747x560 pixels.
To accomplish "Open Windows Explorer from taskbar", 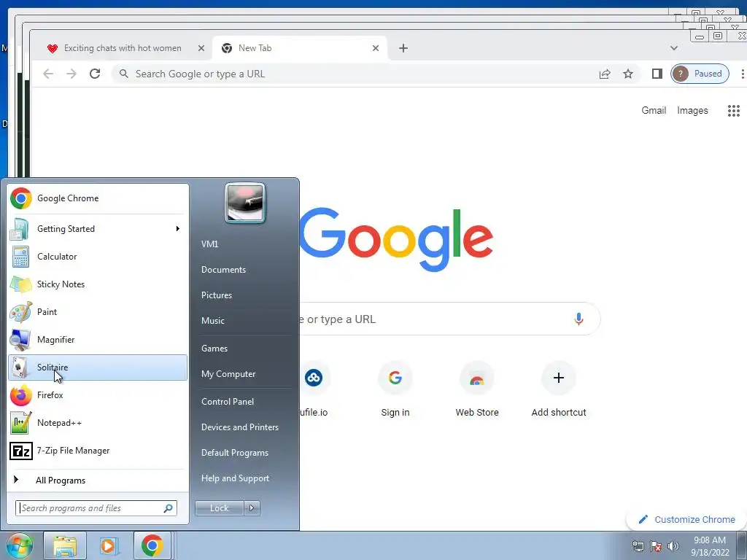I will click(65, 545).
